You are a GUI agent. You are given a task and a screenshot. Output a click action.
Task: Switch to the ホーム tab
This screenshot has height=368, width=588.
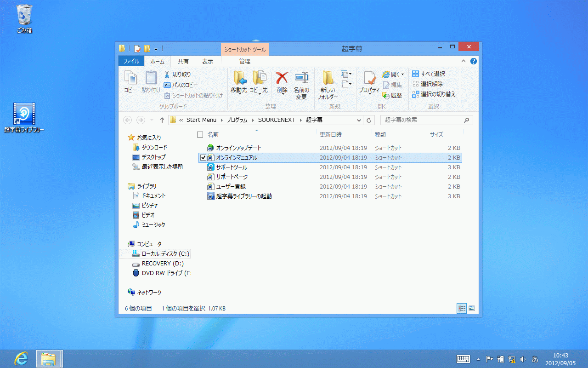[x=157, y=61]
